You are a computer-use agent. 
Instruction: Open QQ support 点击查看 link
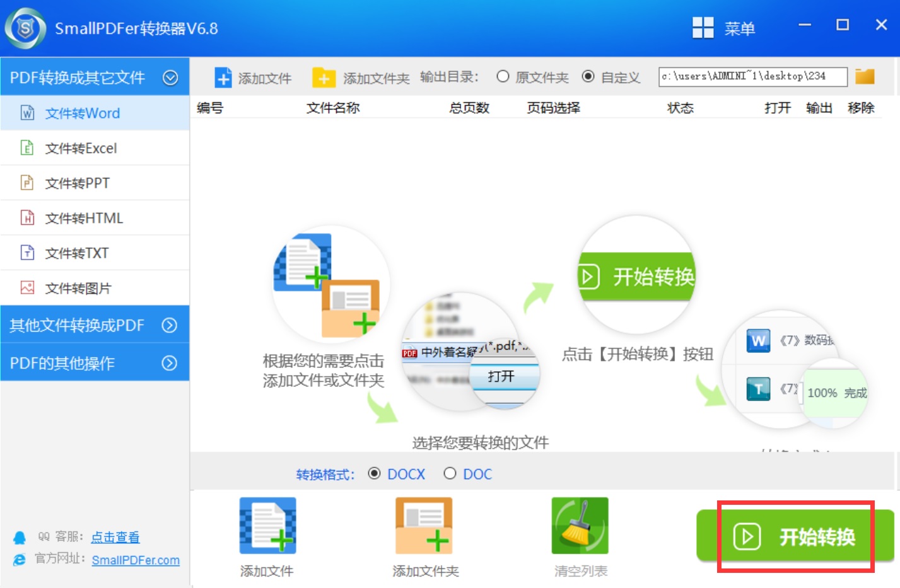[x=115, y=537]
